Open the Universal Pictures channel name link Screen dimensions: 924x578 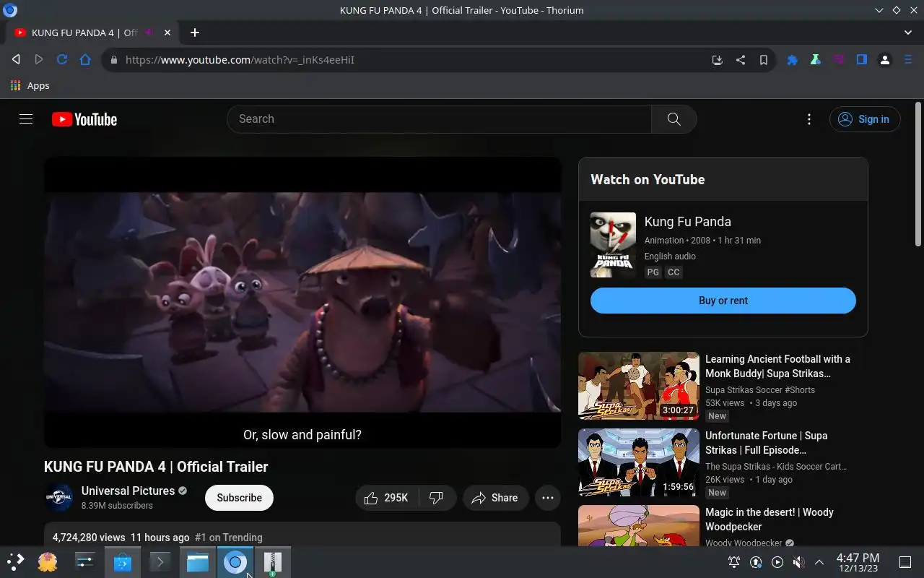coord(128,491)
